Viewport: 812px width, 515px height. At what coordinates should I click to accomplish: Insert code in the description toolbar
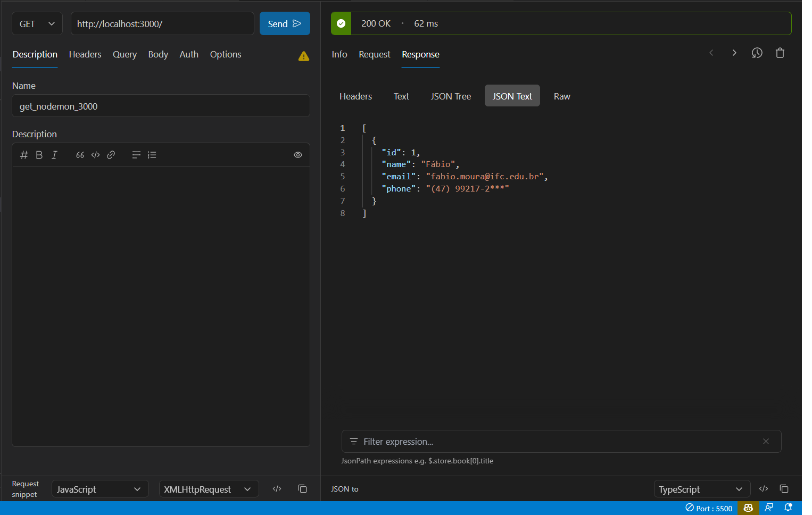tap(95, 155)
